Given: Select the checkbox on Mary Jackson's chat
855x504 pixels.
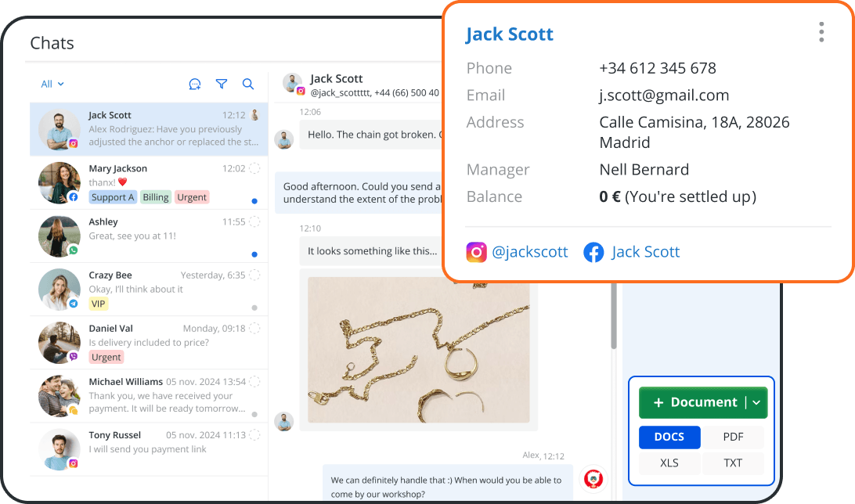Looking at the screenshot, I should [253, 168].
